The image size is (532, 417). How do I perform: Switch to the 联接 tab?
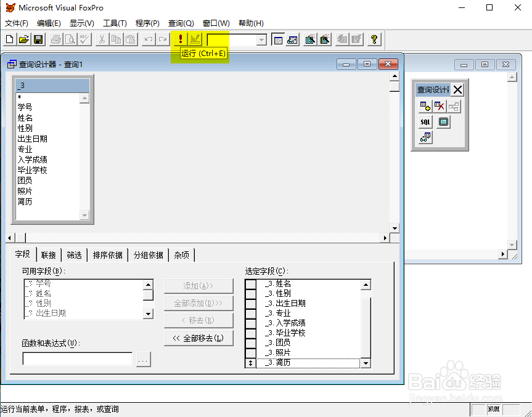[49, 255]
